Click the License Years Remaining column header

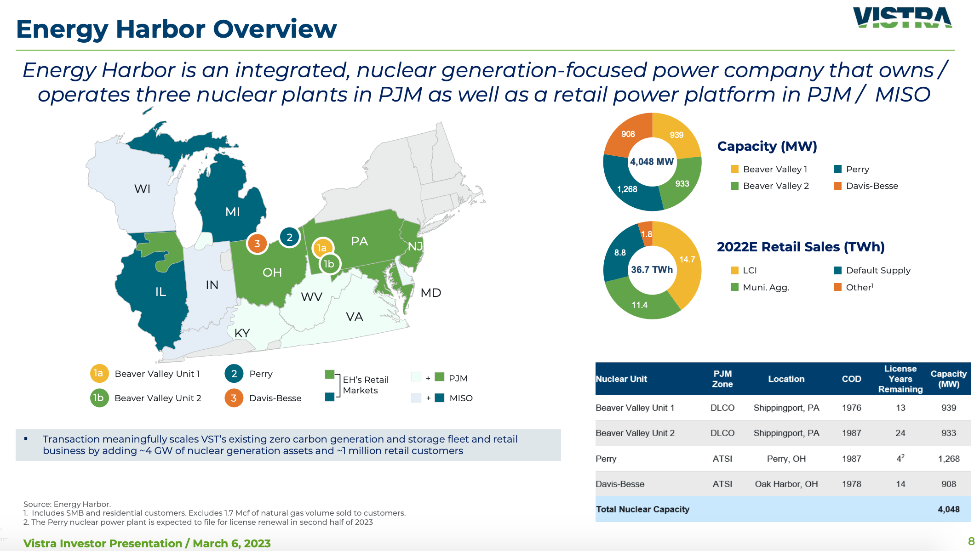click(900, 379)
